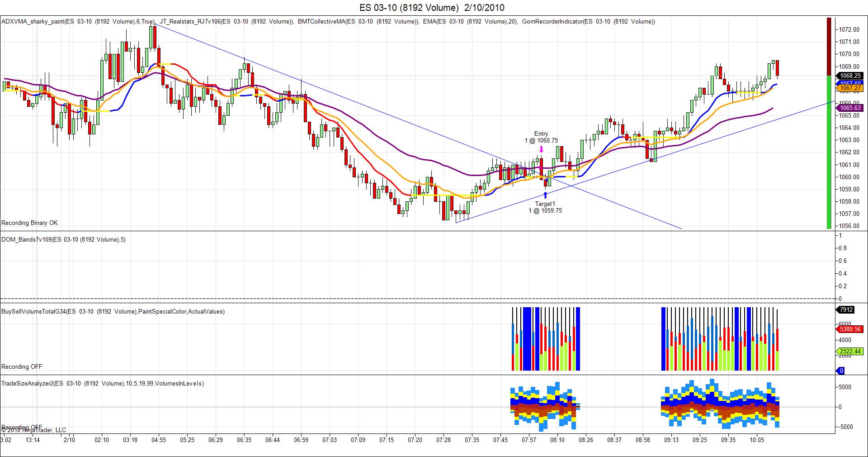Viewport: 868px width, 457px height.
Task: Click the 07:57 time axis label
Action: coord(528,440)
